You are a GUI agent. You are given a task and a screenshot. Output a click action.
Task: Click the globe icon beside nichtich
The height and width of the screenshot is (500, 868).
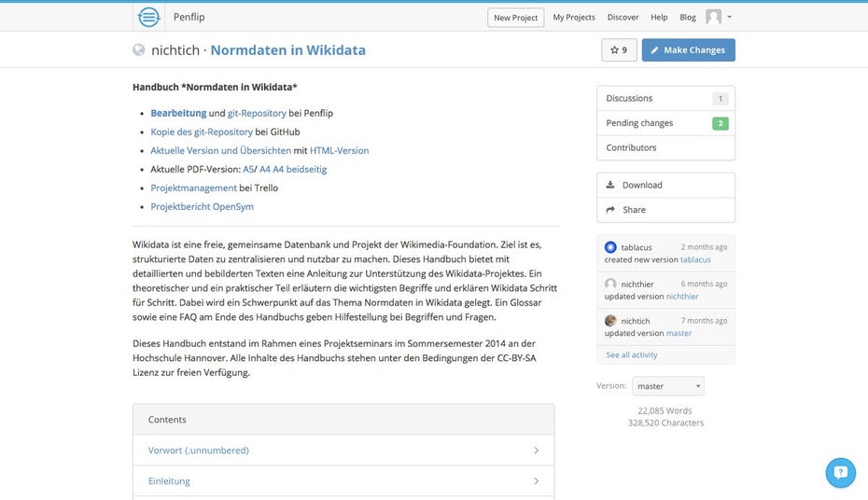139,49
